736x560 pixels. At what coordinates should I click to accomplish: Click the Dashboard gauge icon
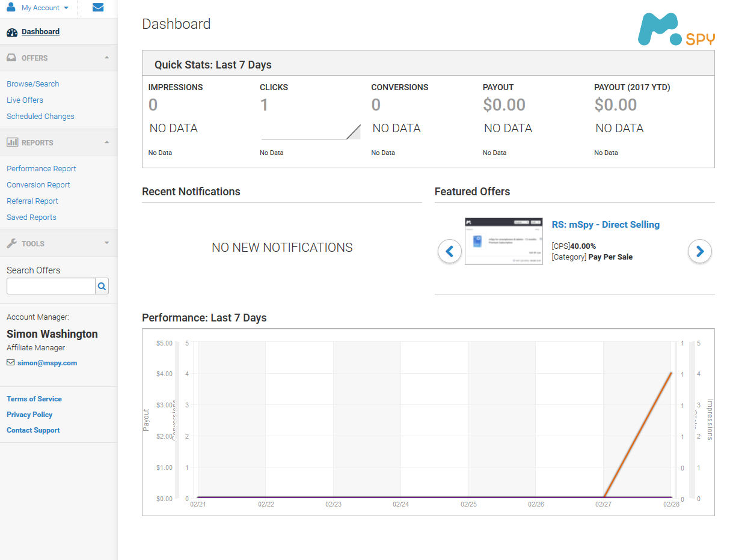12,32
